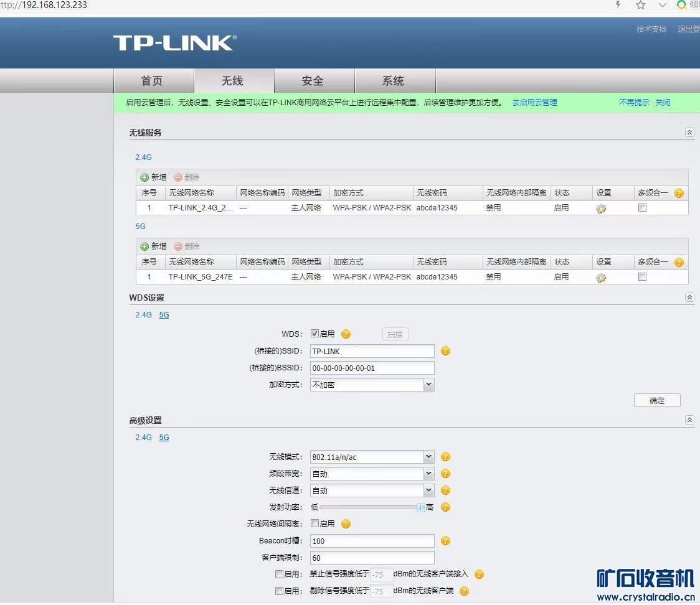Screen dimensions: 700x605
Task: Click help icon beside bridged SSID field
Action: [x=445, y=351]
